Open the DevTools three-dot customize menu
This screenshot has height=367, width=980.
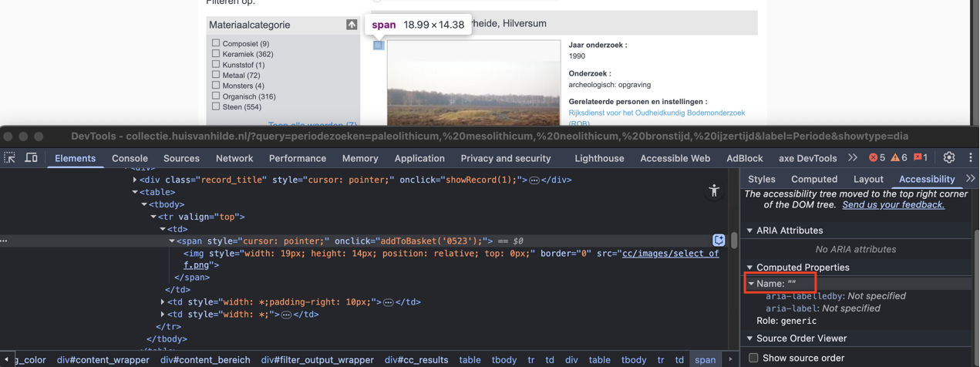[970, 158]
